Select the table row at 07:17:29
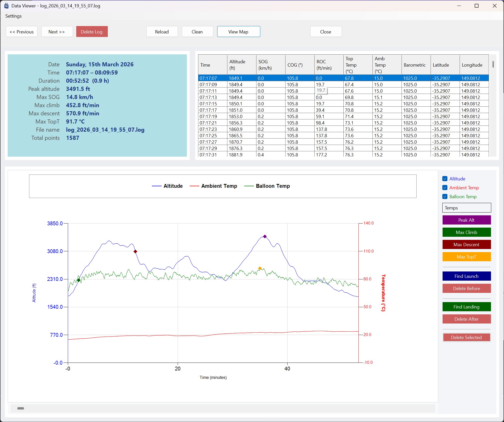 coord(343,148)
